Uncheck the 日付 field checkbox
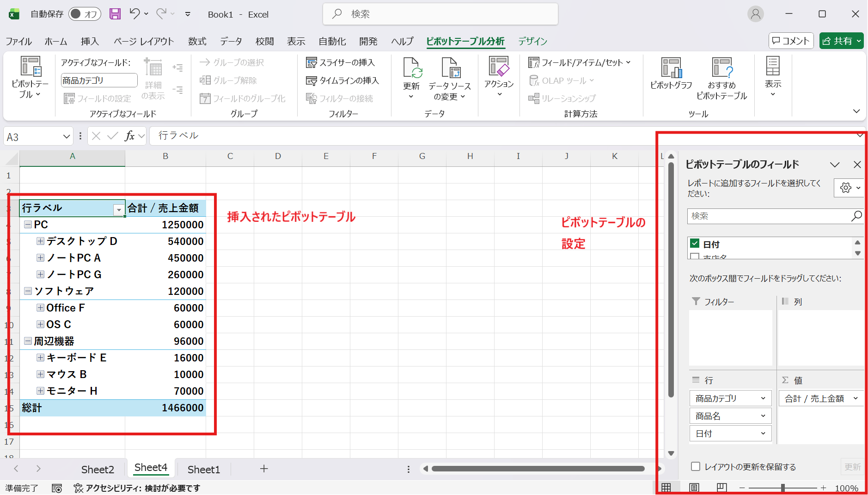This screenshot has width=868, height=495. (x=695, y=244)
